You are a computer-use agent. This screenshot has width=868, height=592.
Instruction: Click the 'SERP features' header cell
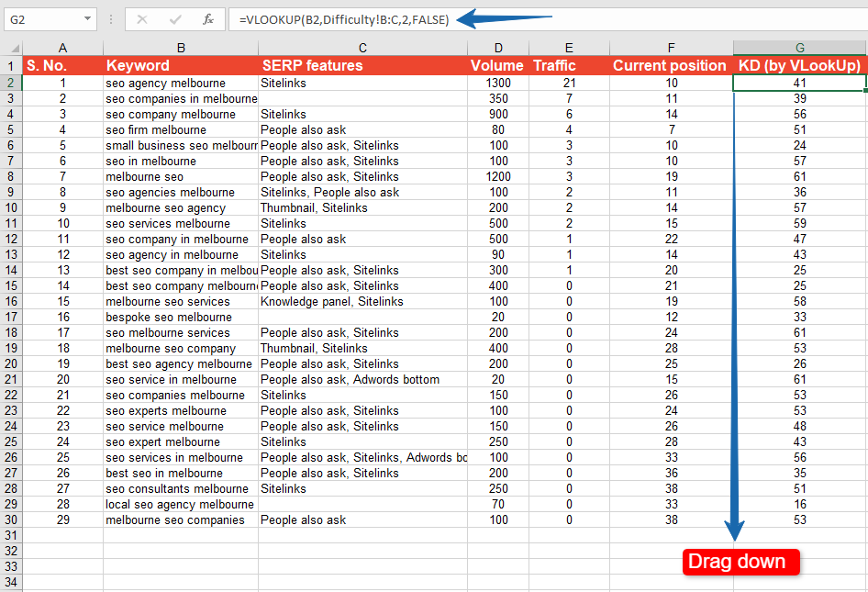click(362, 65)
